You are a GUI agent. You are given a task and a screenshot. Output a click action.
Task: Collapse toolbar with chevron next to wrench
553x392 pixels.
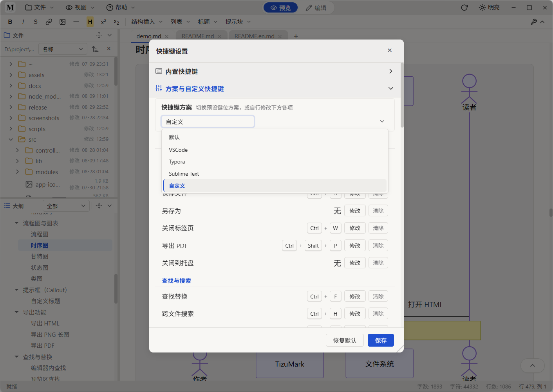tap(542, 22)
